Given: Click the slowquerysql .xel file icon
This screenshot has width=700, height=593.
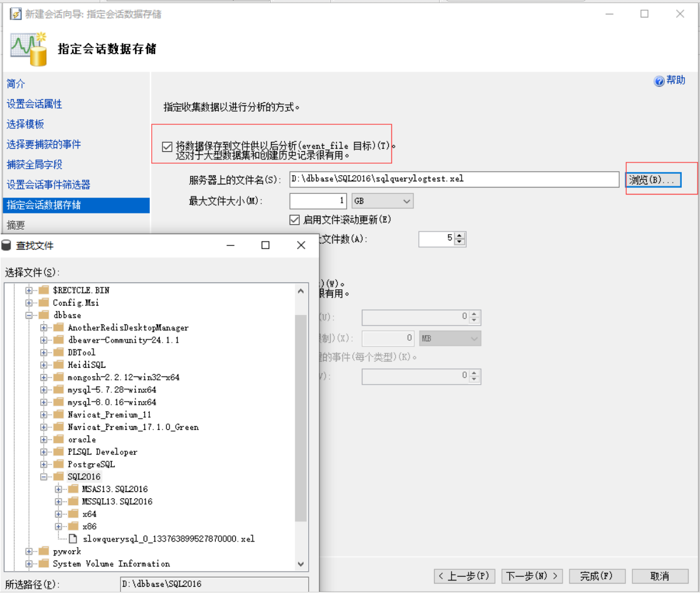Looking at the screenshot, I should [73, 539].
